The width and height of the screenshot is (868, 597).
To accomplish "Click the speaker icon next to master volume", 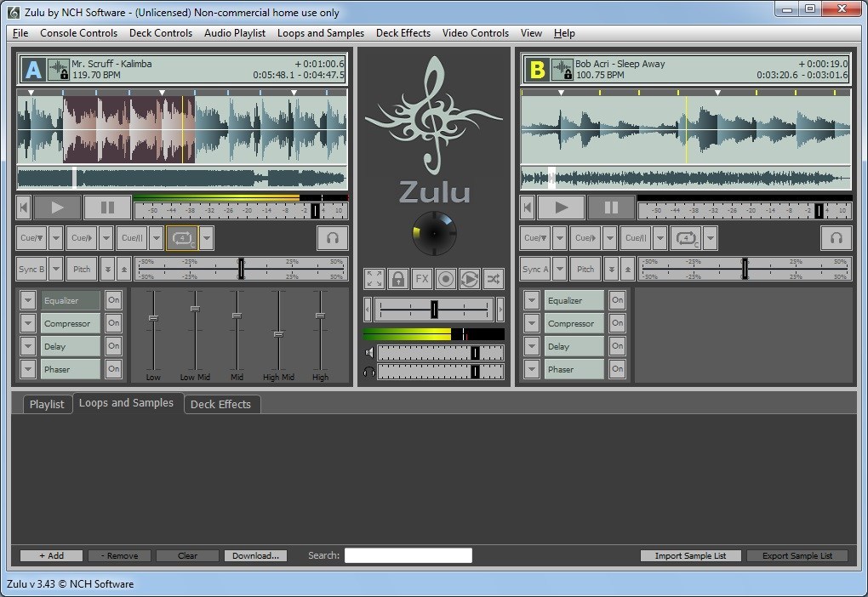I will click(369, 351).
